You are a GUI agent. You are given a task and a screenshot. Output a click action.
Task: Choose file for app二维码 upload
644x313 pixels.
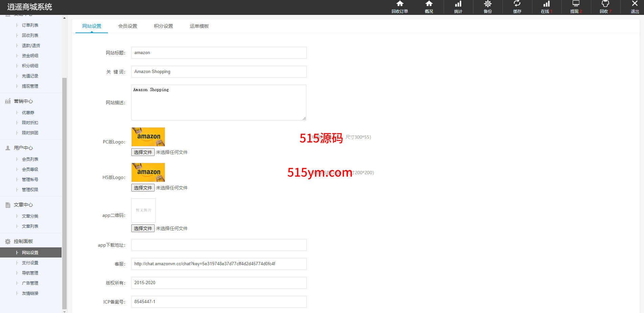click(143, 228)
